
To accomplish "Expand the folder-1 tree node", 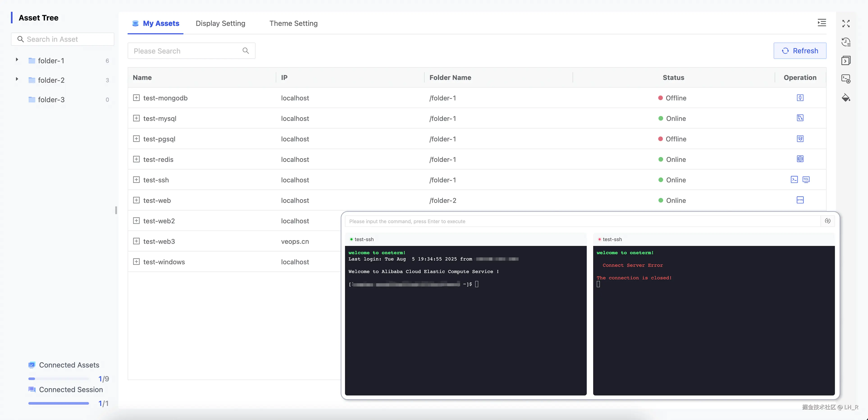I will [17, 60].
